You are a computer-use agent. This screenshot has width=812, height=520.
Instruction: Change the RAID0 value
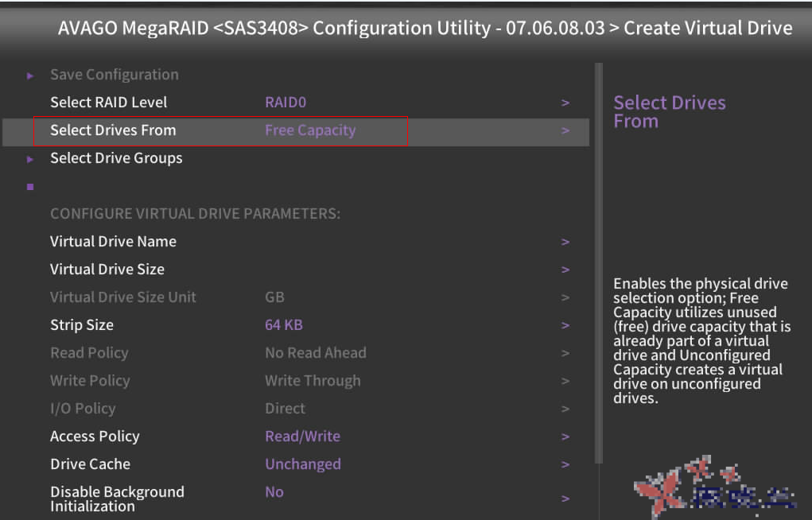pos(286,102)
